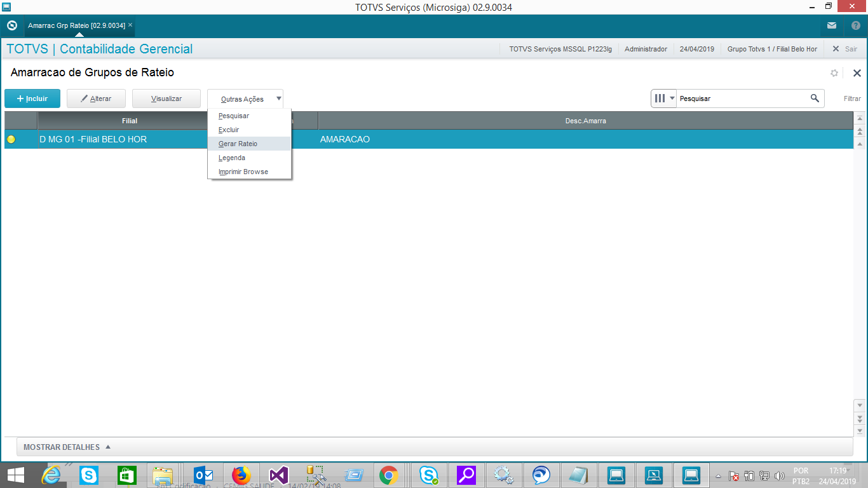Viewport: 868px width, 488px height.
Task: Click the Sair exit button
Action: click(x=845, y=49)
